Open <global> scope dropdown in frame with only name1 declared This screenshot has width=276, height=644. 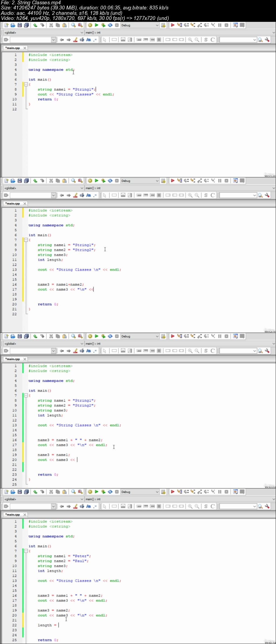pos(44,32)
